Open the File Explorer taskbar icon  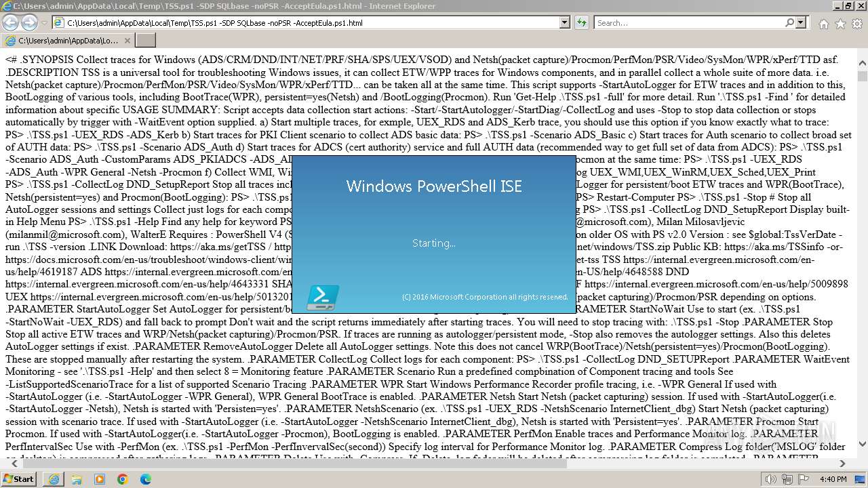coord(77,479)
